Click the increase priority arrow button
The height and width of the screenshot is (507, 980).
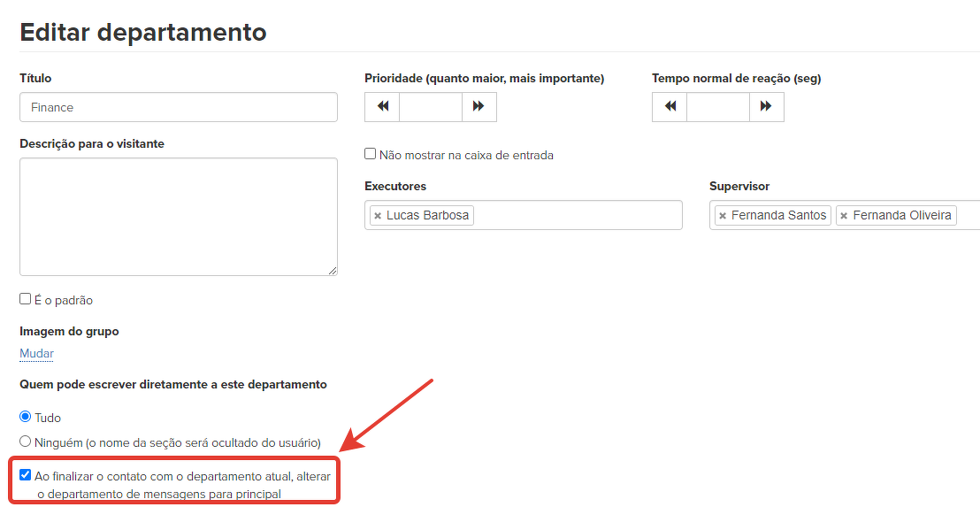coord(479,107)
